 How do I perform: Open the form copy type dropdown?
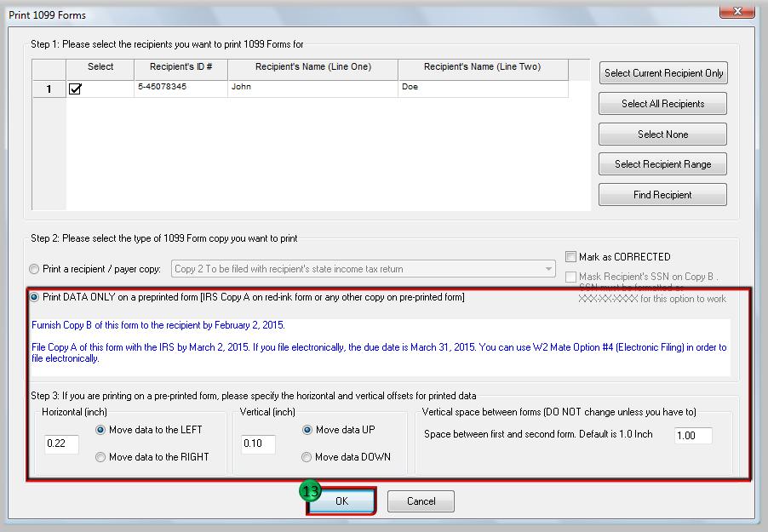[364, 269]
